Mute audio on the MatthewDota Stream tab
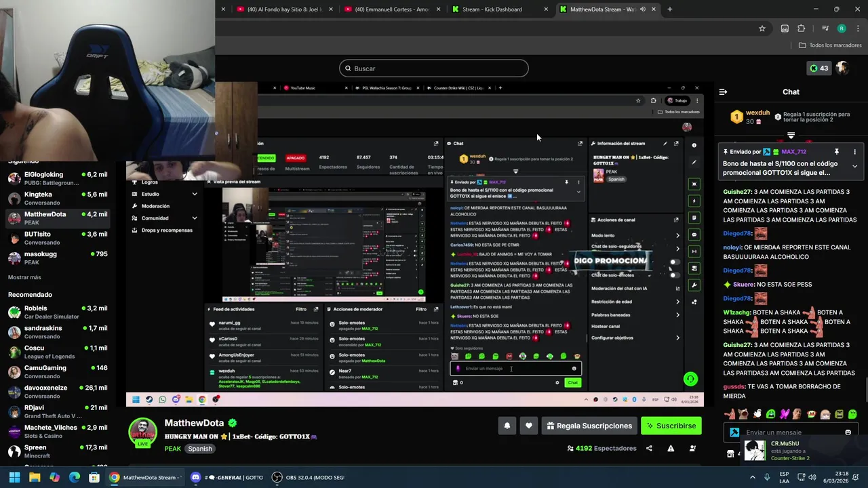868x488 pixels. click(642, 9)
